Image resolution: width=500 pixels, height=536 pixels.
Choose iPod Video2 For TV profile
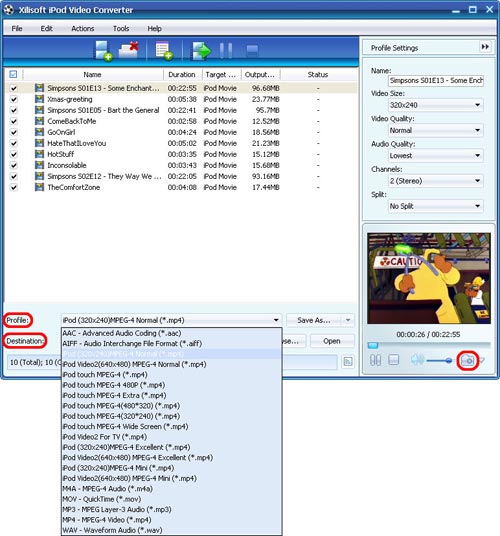tap(172, 437)
